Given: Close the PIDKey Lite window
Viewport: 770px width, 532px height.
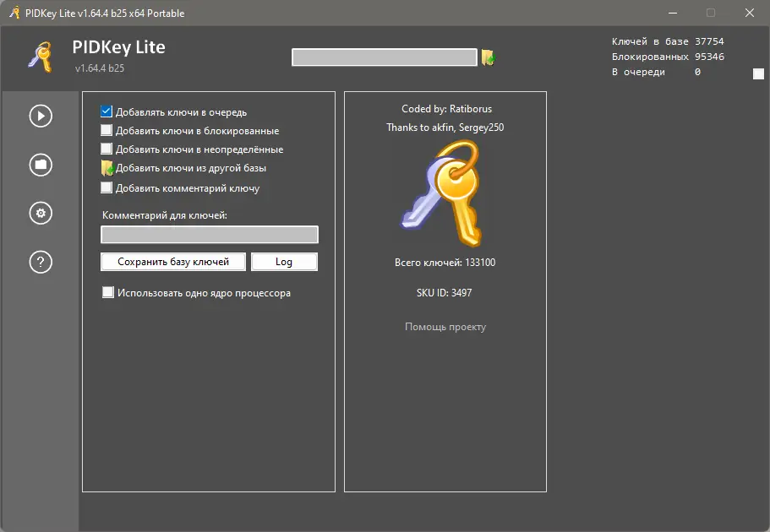Looking at the screenshot, I should click(750, 13).
